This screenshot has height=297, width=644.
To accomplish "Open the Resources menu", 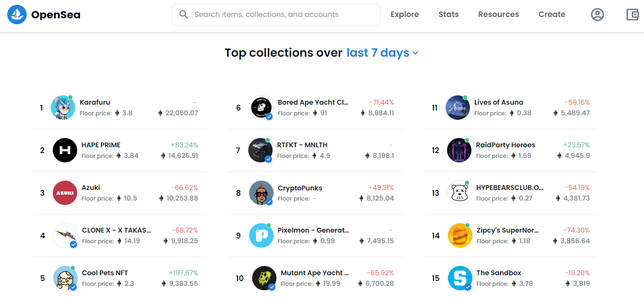I will (498, 15).
